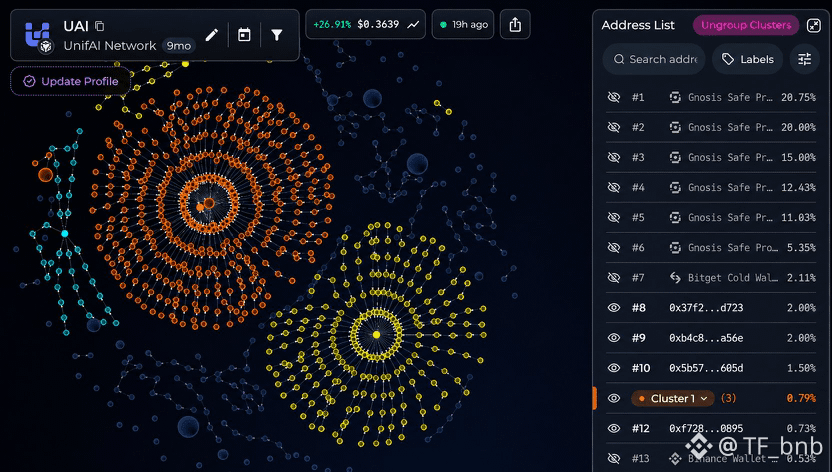Click bright cyan hub node
This screenshot has width=832, height=472.
[65, 233]
